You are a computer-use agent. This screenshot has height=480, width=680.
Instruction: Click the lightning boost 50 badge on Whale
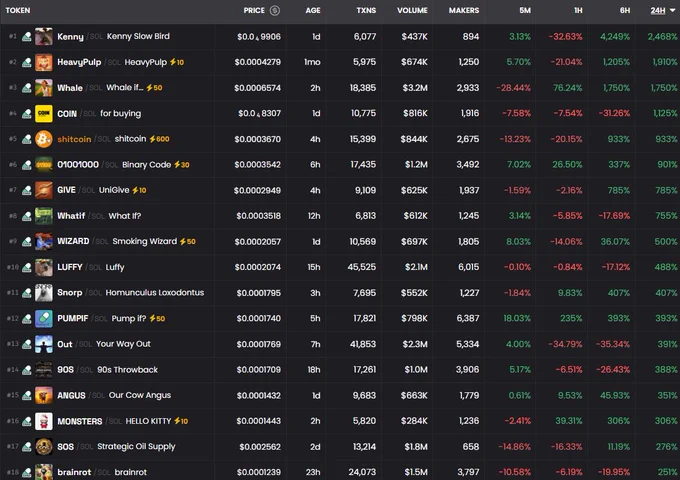(x=154, y=88)
